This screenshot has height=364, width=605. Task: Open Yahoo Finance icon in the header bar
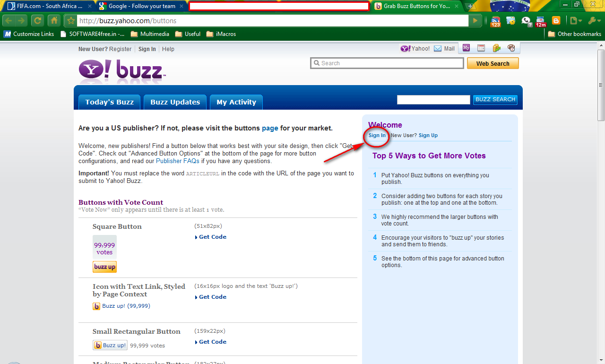point(496,47)
